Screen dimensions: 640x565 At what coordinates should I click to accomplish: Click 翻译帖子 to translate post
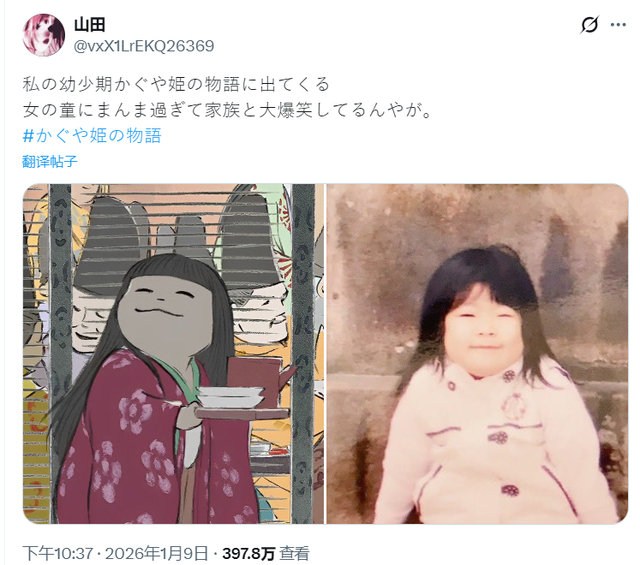point(50,162)
